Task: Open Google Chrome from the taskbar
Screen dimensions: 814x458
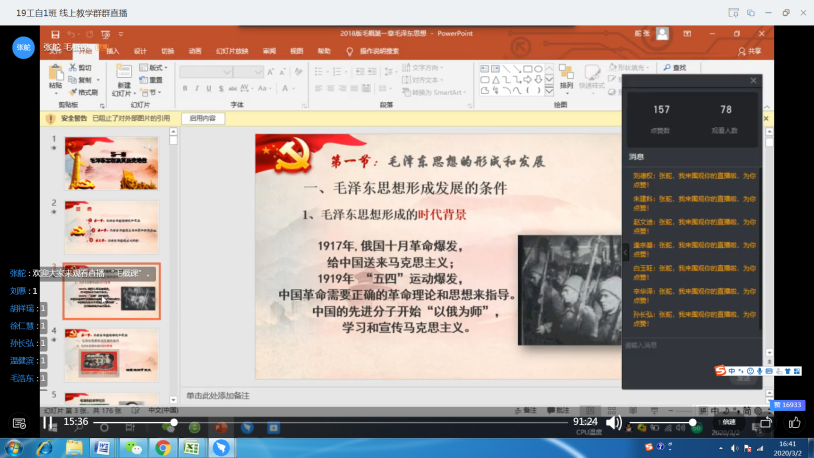Action: [162, 448]
